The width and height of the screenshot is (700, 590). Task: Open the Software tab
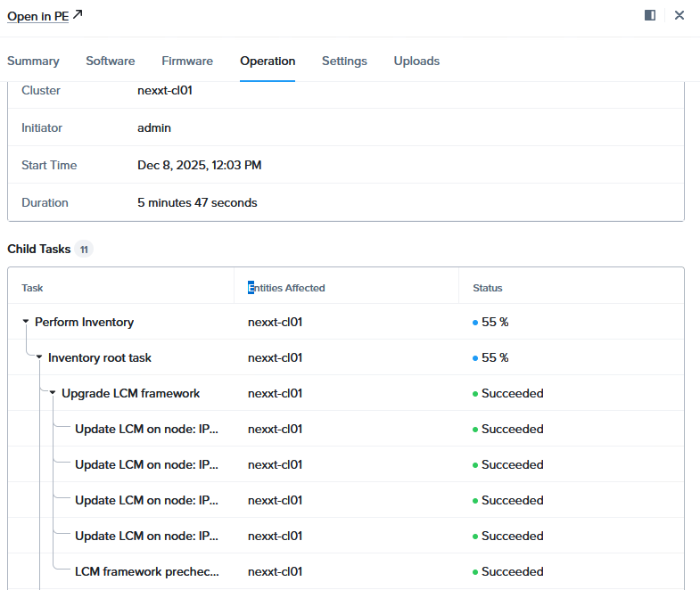tap(111, 61)
